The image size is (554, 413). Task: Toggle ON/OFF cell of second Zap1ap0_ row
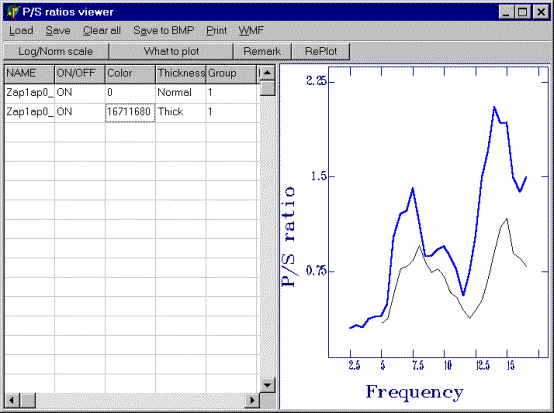(x=80, y=112)
